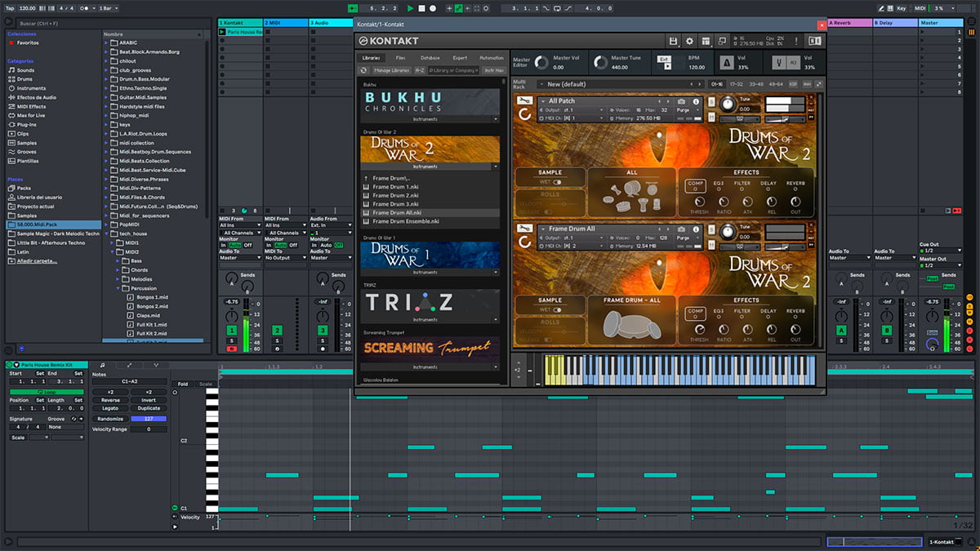Viewport: 980px width, 551px height.
Task: Select the Instruments browser category
Action: point(31,88)
